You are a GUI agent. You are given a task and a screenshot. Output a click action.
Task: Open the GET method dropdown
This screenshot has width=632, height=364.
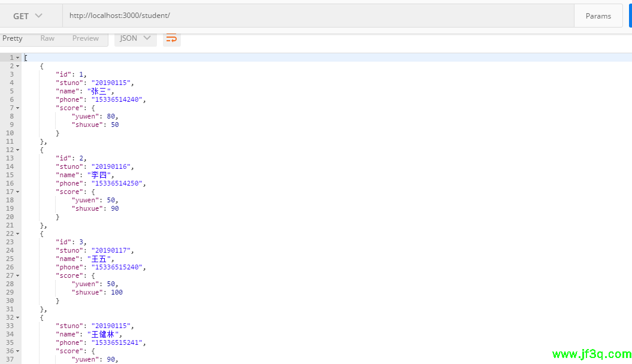pyautogui.click(x=28, y=16)
